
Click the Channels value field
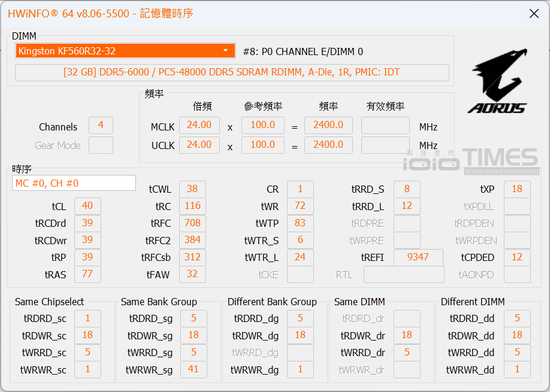(x=101, y=125)
